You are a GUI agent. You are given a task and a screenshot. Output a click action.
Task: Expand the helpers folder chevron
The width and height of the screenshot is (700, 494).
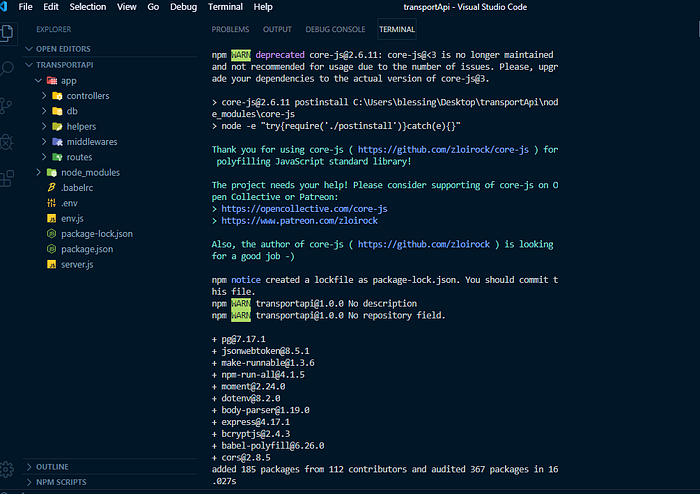click(x=44, y=127)
